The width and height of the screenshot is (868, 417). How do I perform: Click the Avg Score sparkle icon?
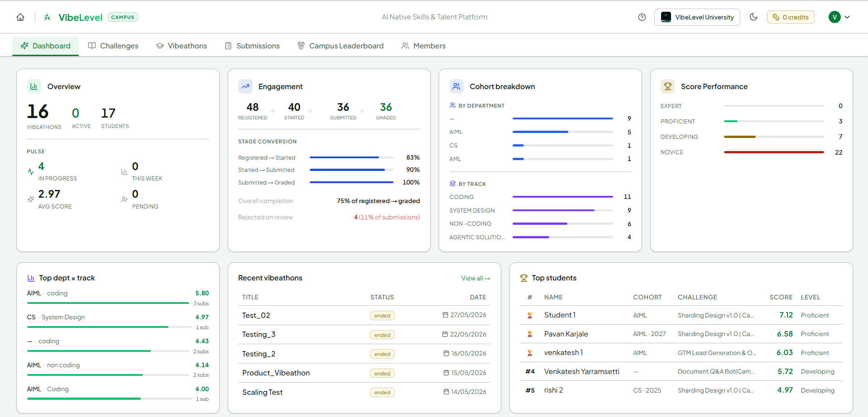pyautogui.click(x=31, y=199)
